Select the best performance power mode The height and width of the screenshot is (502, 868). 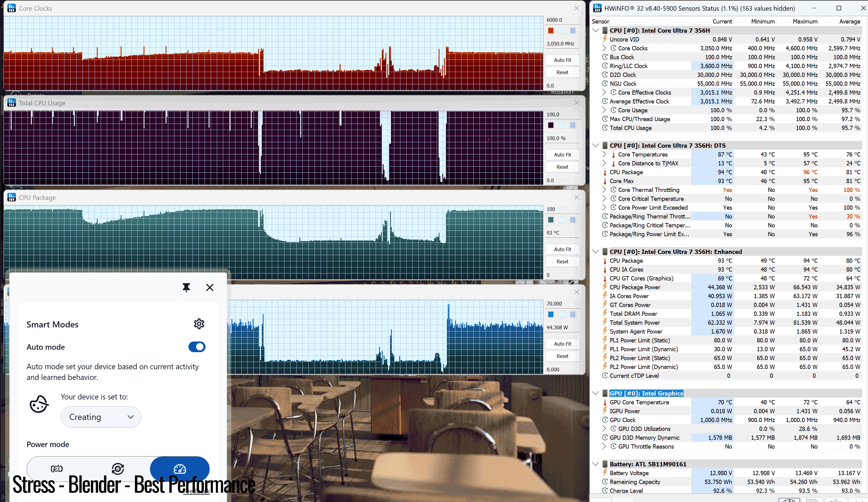(x=180, y=469)
